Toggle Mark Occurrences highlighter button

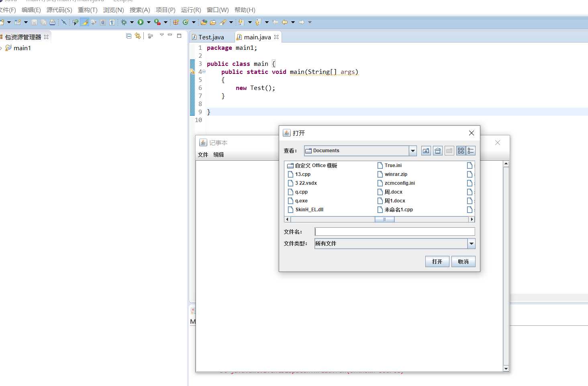[84, 22]
